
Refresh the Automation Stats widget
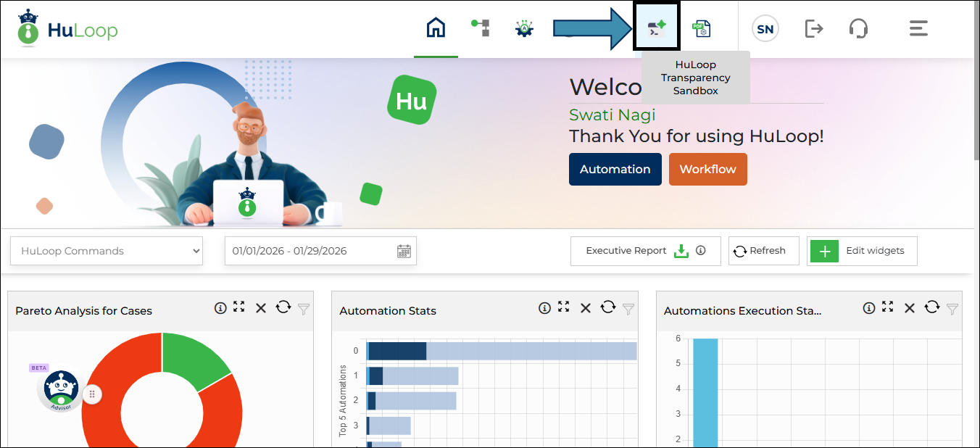pyautogui.click(x=607, y=307)
